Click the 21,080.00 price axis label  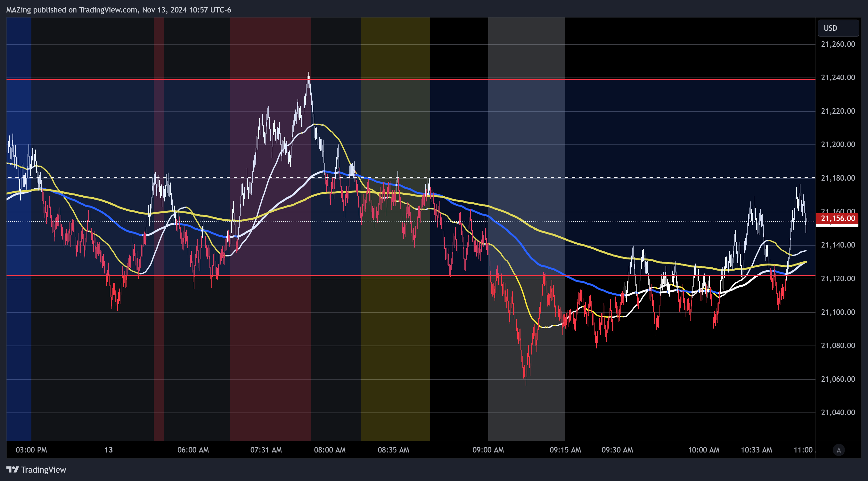[838, 346]
